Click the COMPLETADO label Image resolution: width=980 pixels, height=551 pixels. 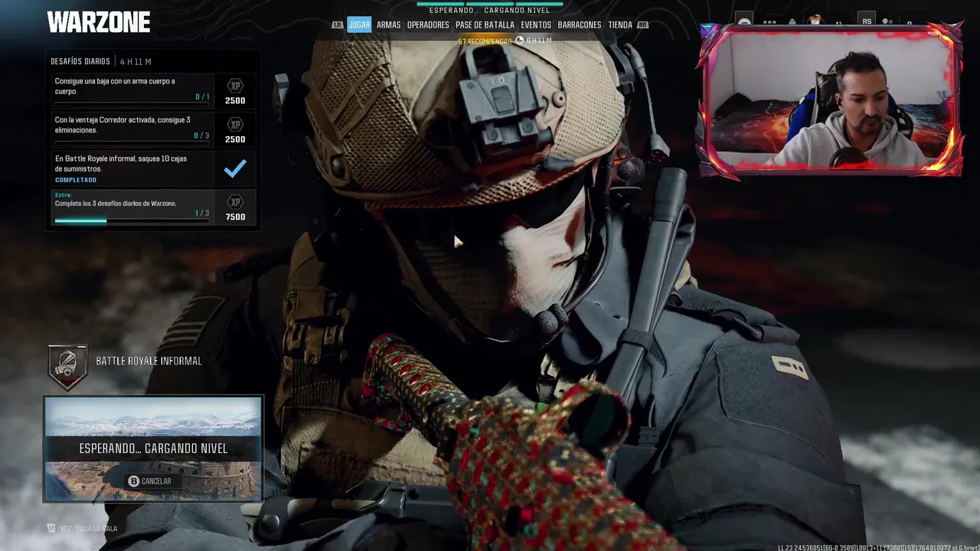(76, 180)
